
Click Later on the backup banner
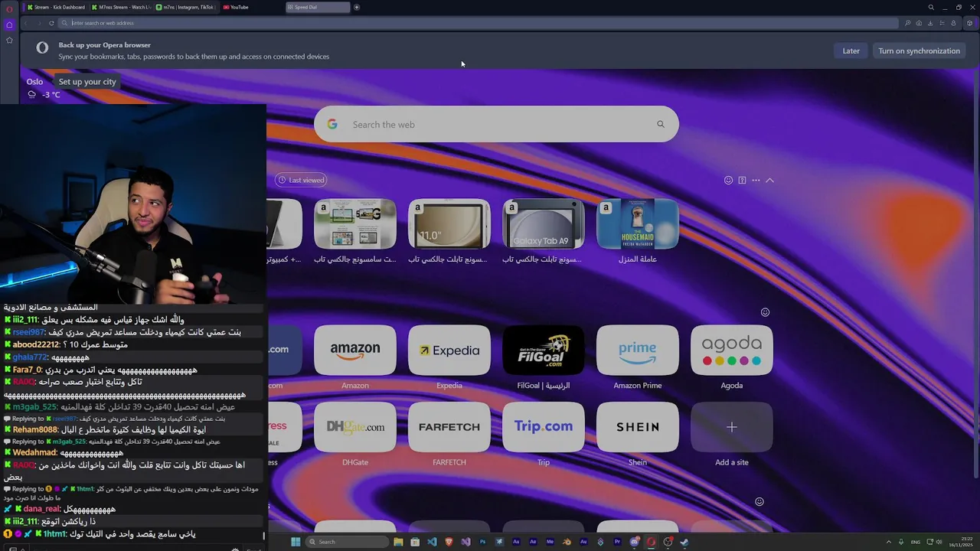coord(851,51)
